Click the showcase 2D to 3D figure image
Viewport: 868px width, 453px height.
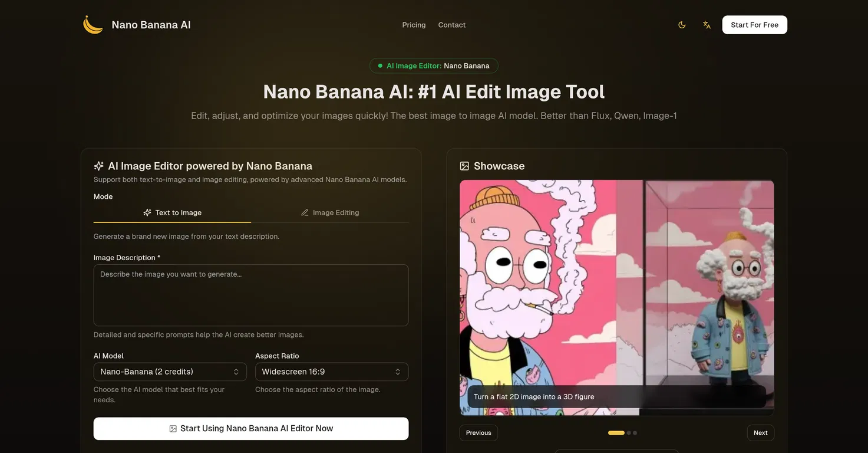[x=616, y=283]
